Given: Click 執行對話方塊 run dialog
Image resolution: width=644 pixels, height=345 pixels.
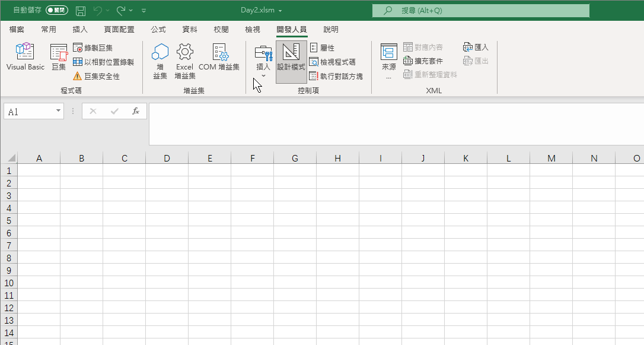Looking at the screenshot, I should click(x=336, y=76).
